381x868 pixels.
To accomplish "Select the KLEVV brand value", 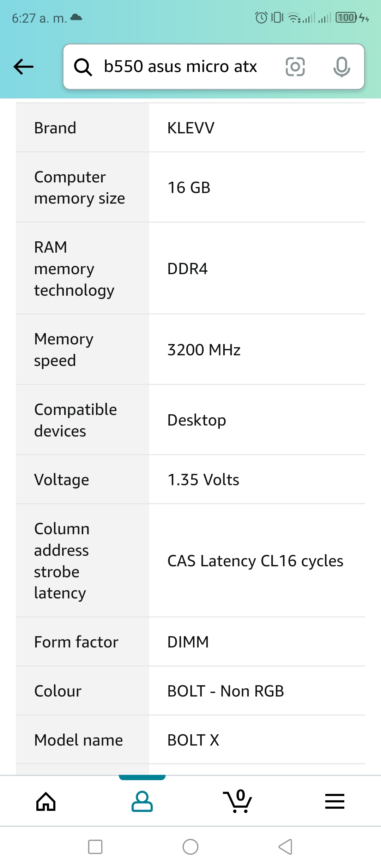I will tap(191, 128).
